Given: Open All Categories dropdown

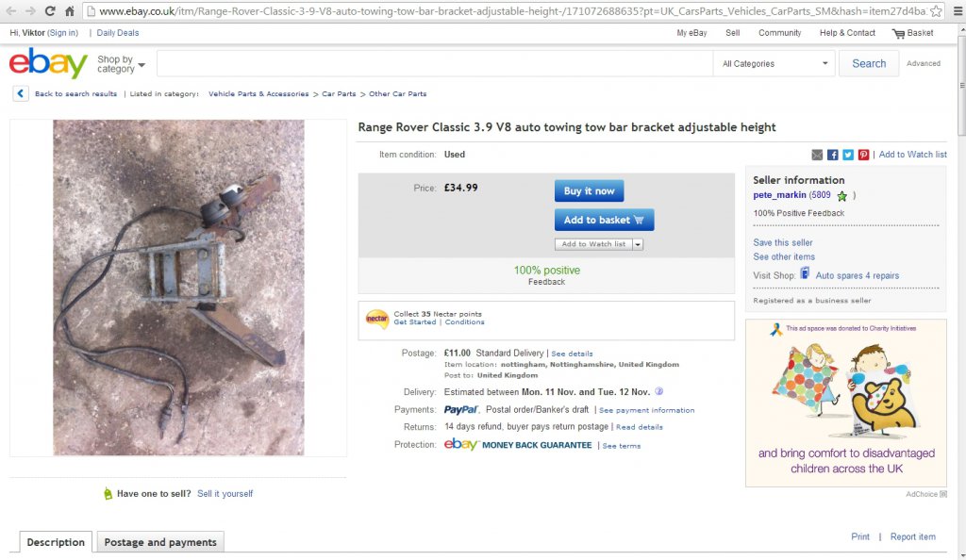Looking at the screenshot, I should pyautogui.click(x=774, y=63).
